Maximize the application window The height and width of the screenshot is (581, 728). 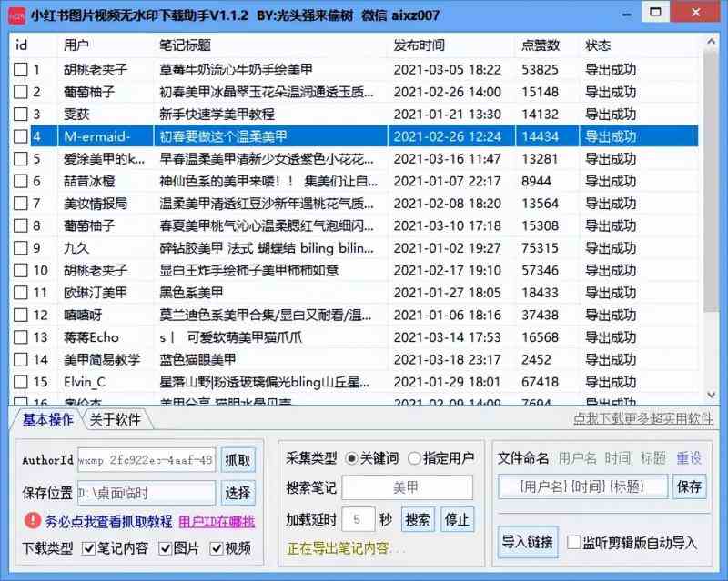click(x=655, y=12)
